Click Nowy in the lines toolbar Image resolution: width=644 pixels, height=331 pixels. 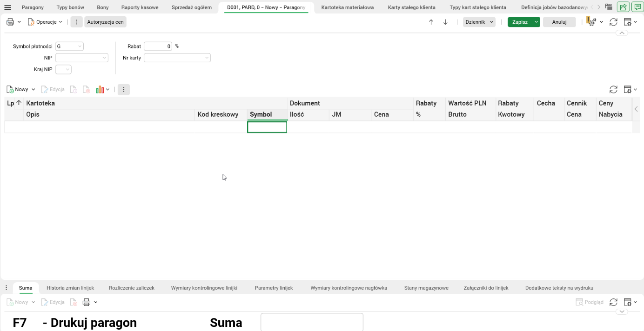click(18, 89)
